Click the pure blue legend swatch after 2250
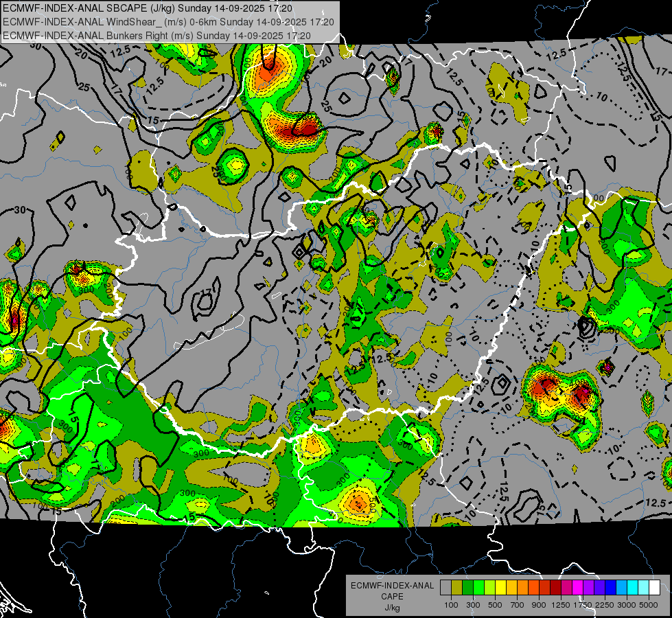Screen dimensions: 672x618 click(x=610, y=588)
